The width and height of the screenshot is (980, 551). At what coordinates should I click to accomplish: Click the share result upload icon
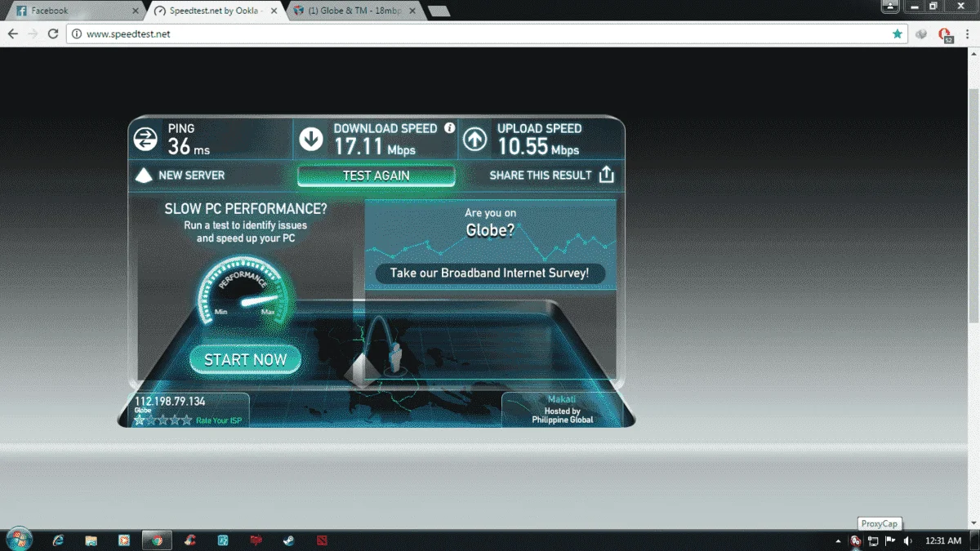[605, 175]
